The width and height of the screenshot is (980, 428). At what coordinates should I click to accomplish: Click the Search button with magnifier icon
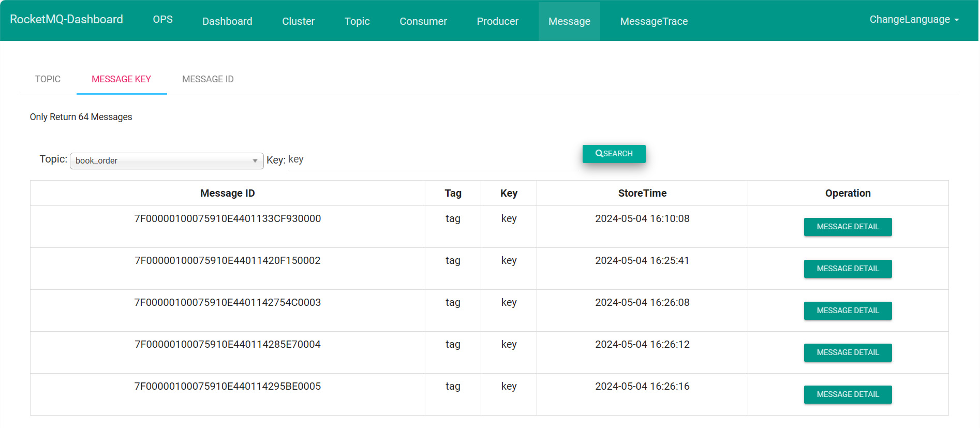tap(614, 154)
